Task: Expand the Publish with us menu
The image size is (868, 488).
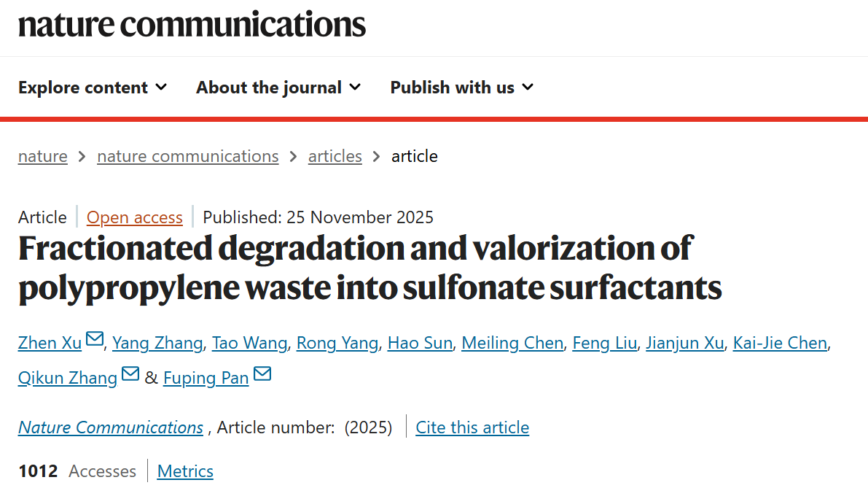Action: (x=461, y=88)
